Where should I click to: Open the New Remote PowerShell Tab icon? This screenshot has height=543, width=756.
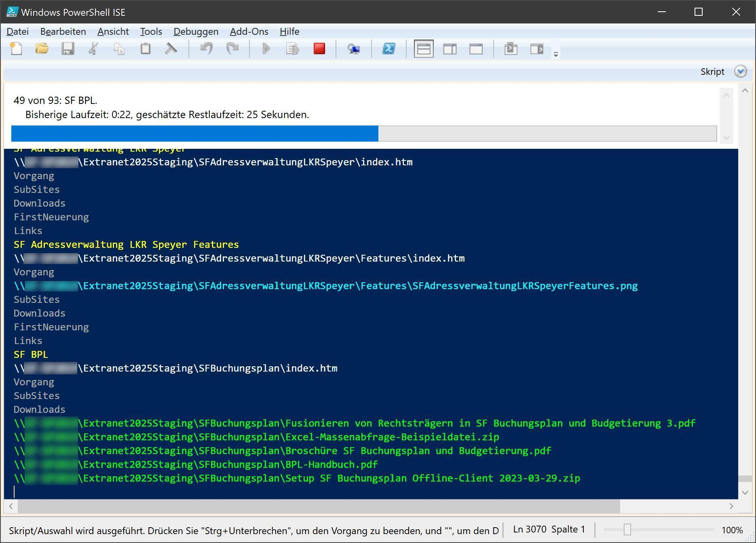click(x=354, y=49)
